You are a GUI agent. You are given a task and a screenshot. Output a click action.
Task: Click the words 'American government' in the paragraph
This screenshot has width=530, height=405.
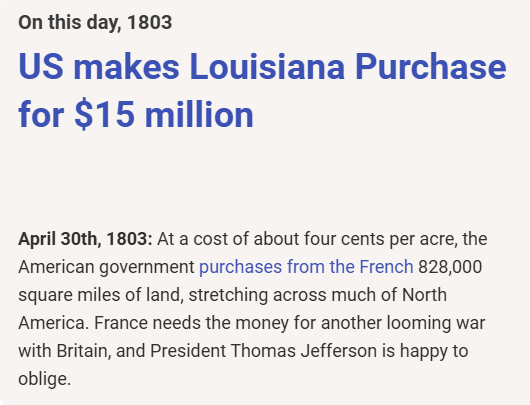click(x=106, y=267)
